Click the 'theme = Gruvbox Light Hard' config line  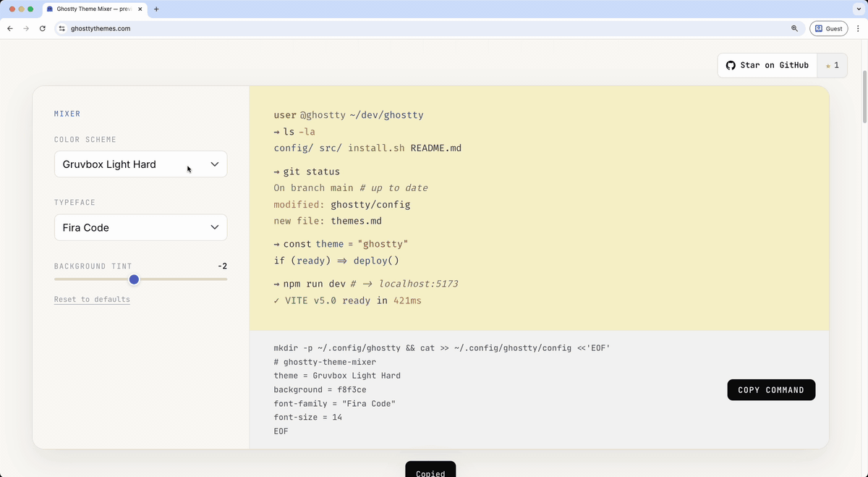coord(337,376)
